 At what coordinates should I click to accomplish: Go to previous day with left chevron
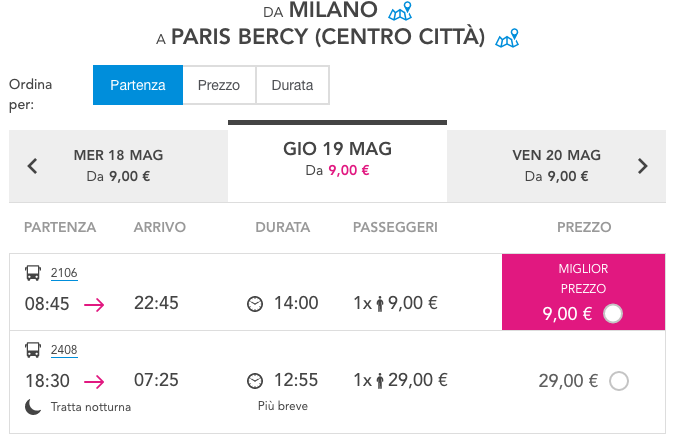coord(32,166)
